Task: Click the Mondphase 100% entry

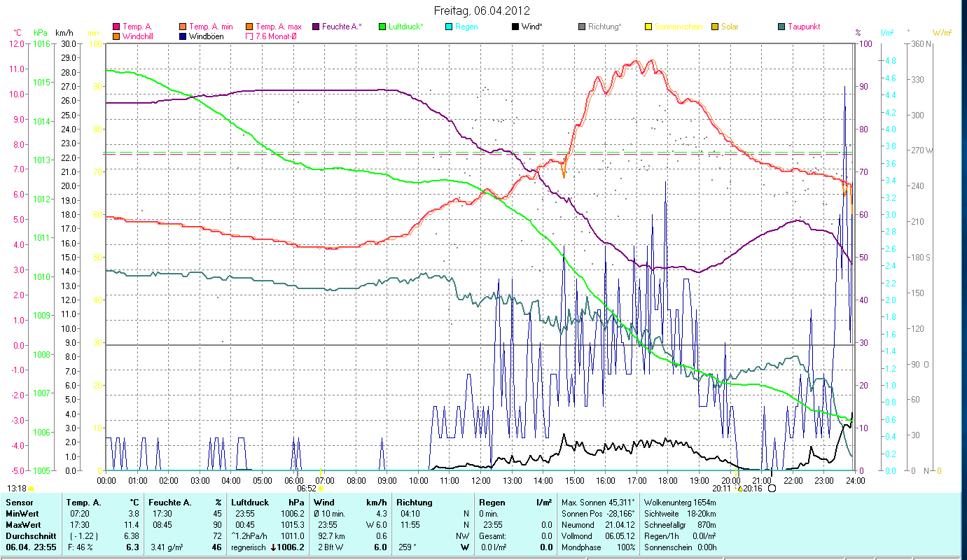Action: tap(599, 547)
